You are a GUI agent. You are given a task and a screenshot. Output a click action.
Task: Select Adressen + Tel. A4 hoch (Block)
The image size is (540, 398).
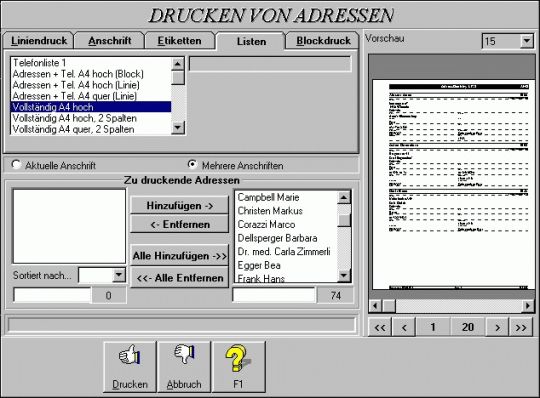91,74
